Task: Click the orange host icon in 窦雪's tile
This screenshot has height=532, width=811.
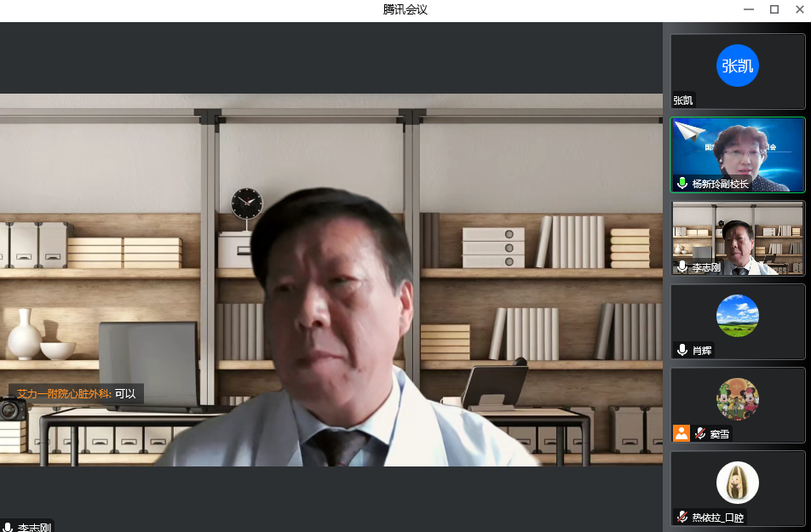Action: (x=681, y=433)
